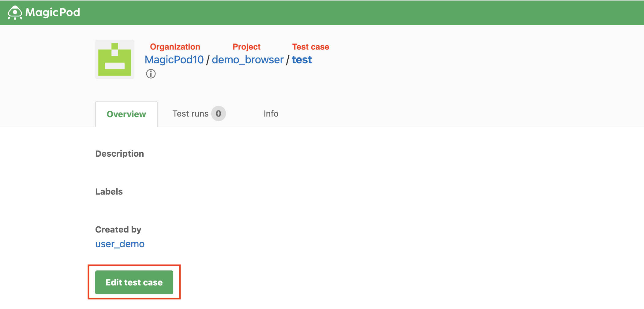Viewport: 644px width, 309px height.
Task: Click the MagicPod logo in header
Action: 44,13
